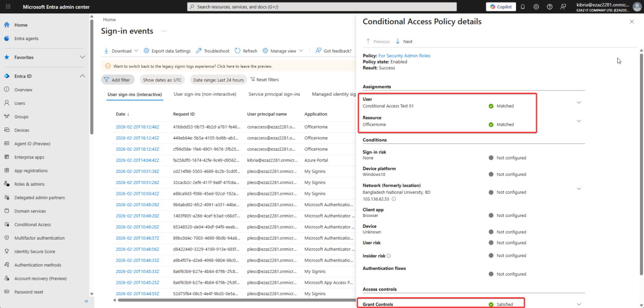
Task: Expand the User assignment chevron
Action: point(579,102)
